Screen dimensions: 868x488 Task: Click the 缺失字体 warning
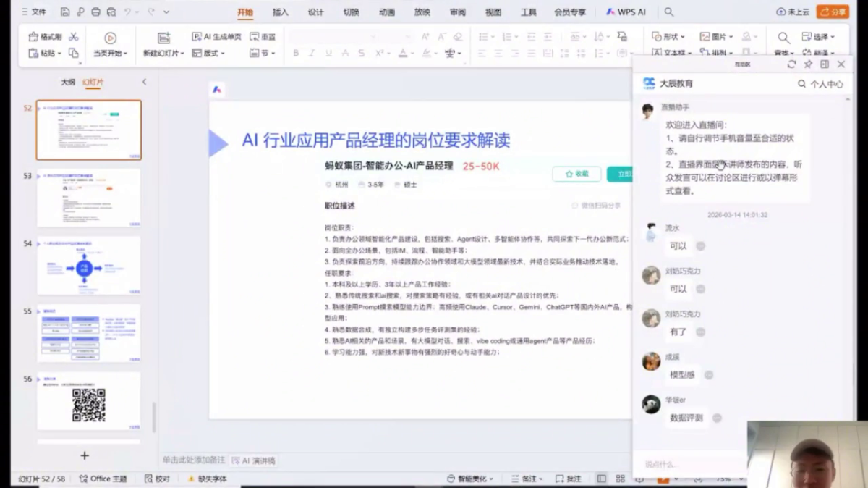click(x=207, y=479)
